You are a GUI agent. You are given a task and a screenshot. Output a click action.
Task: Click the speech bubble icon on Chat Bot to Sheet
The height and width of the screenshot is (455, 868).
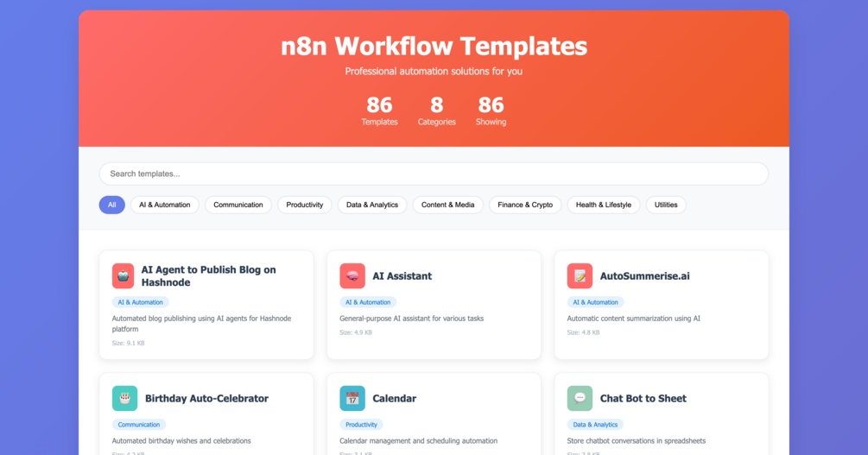[580, 398]
